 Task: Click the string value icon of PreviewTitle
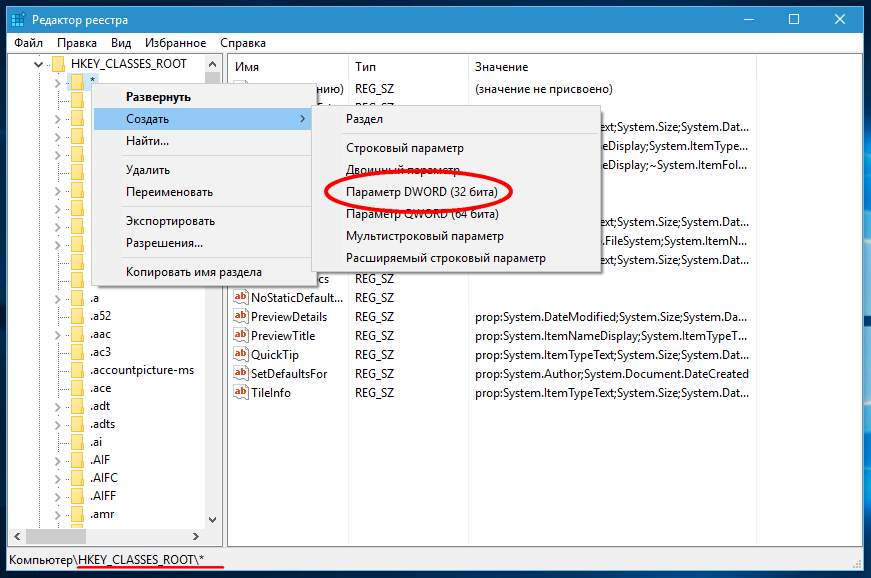(x=241, y=335)
